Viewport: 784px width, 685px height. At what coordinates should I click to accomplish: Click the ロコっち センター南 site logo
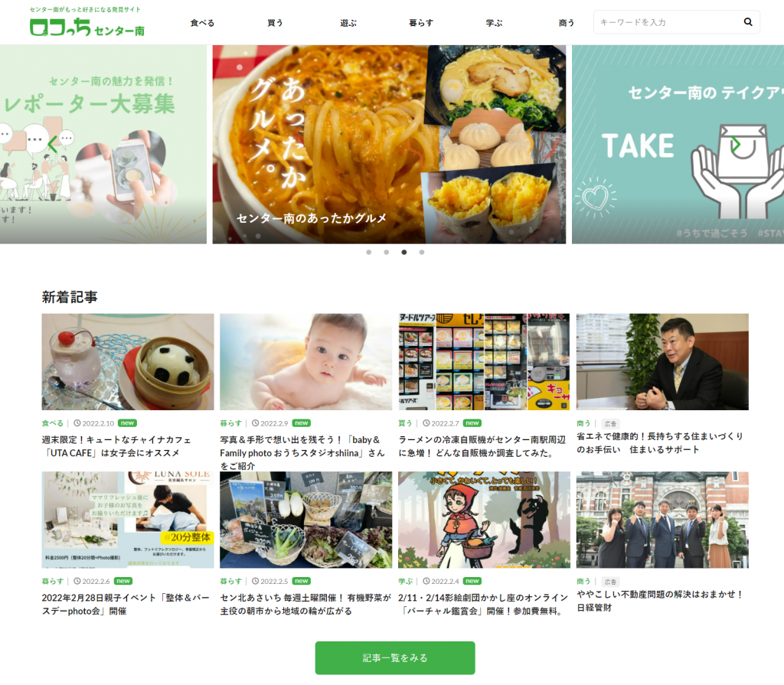(87, 22)
